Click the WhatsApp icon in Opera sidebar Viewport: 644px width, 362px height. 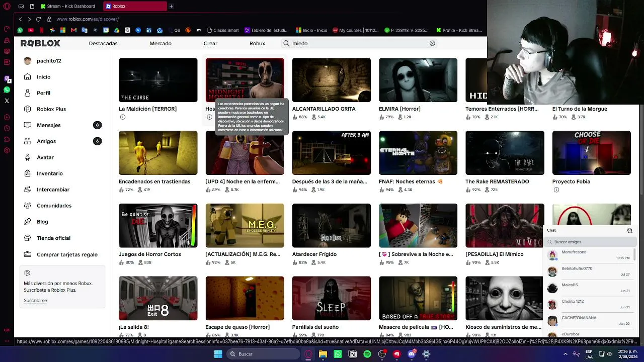[x=7, y=89]
